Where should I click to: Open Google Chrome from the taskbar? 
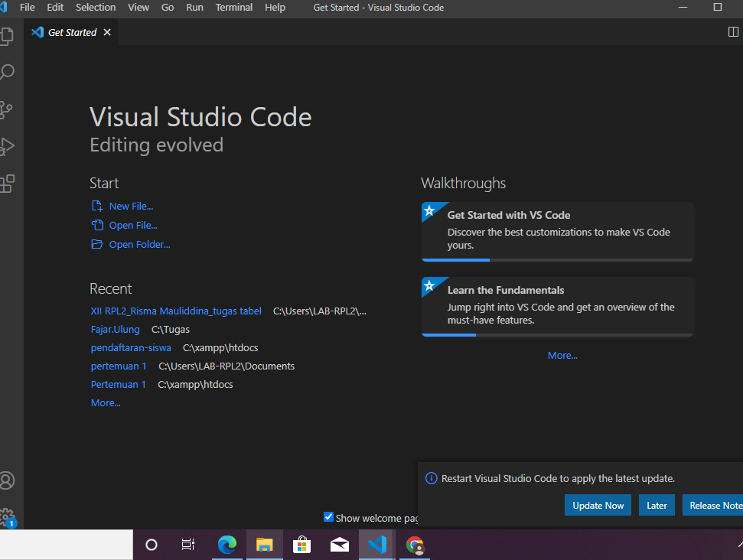(x=415, y=545)
